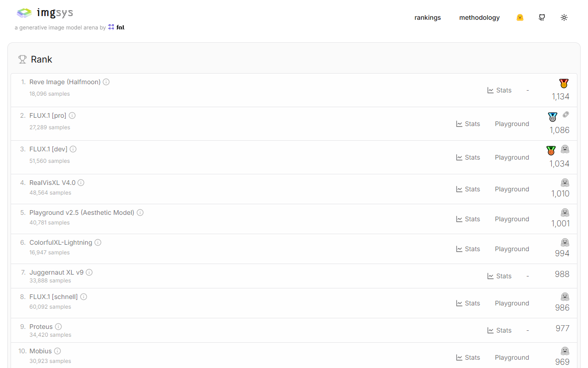
Task: Open Playground for ColorfulXL-Lightning
Action: pos(512,249)
